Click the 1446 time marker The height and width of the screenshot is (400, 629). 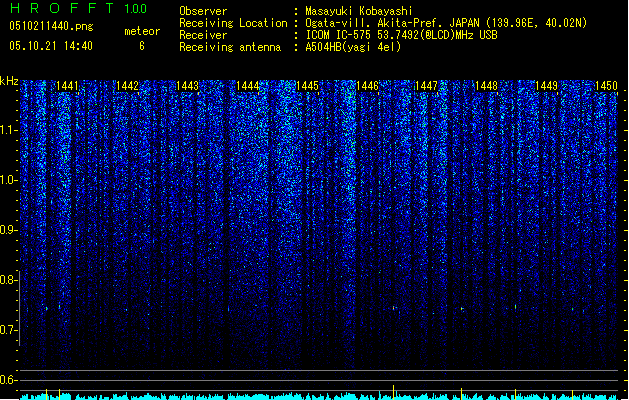(367, 86)
